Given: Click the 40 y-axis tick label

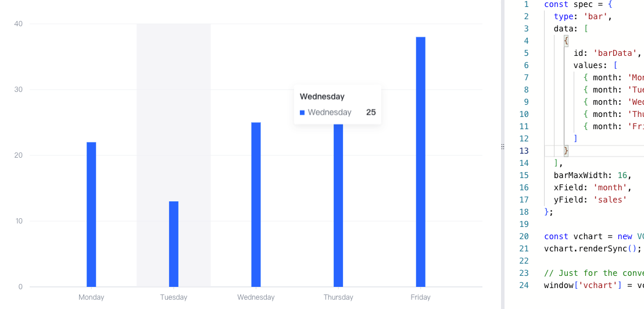Looking at the screenshot, I should coord(19,24).
